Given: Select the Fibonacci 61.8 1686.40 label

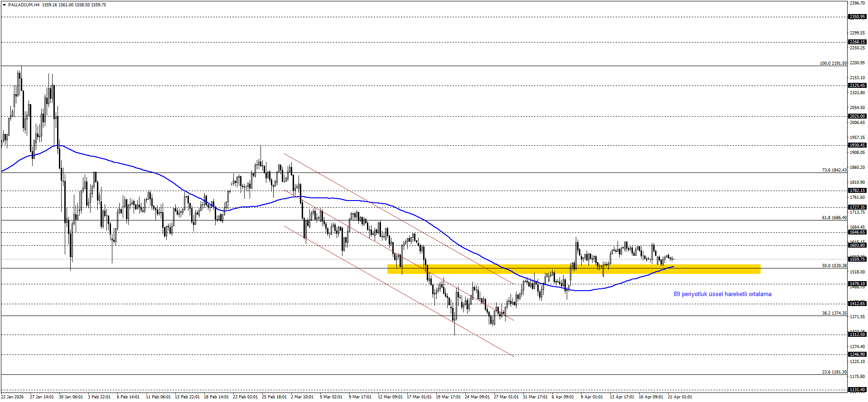Looking at the screenshot, I should point(834,218).
